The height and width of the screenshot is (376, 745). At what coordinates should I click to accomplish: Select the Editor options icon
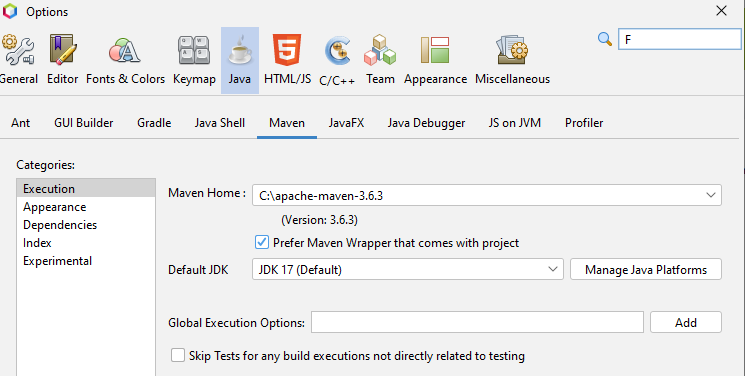(62, 60)
